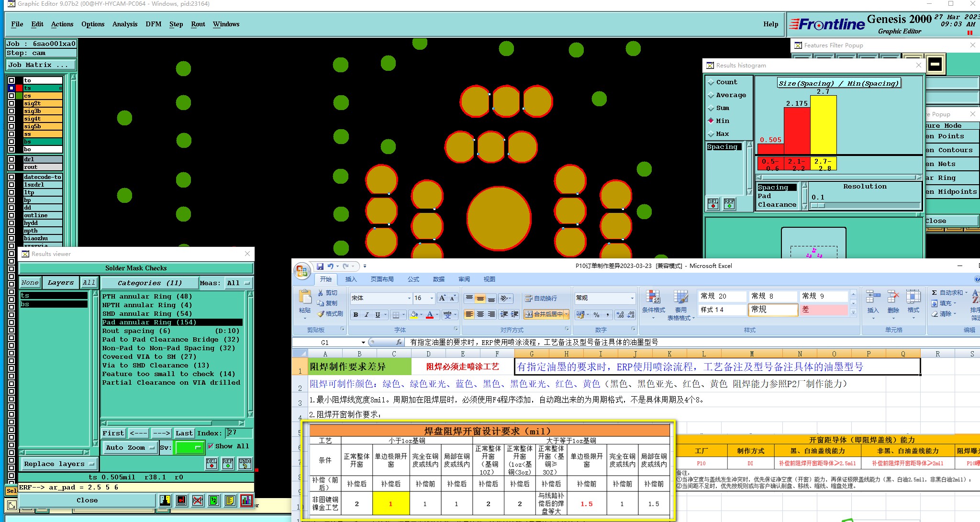980x522 pixels.
Task: Open the Excel font size dropdown
Action: point(432,298)
